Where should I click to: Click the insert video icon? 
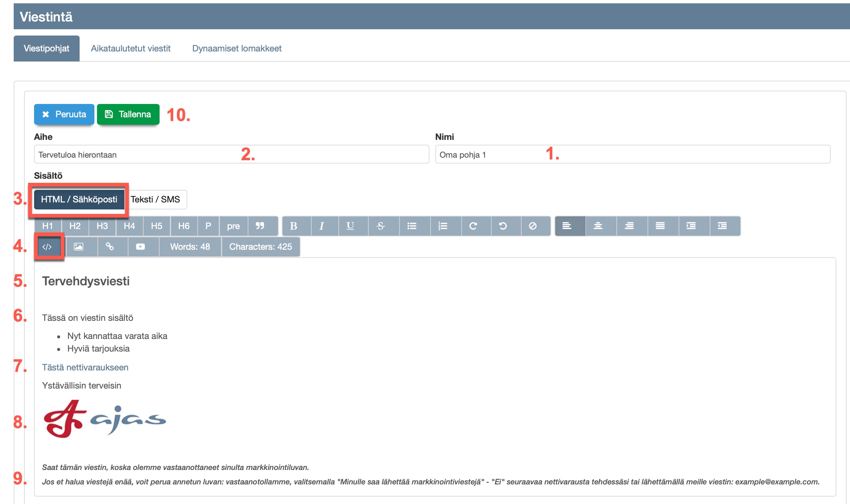coord(140,247)
